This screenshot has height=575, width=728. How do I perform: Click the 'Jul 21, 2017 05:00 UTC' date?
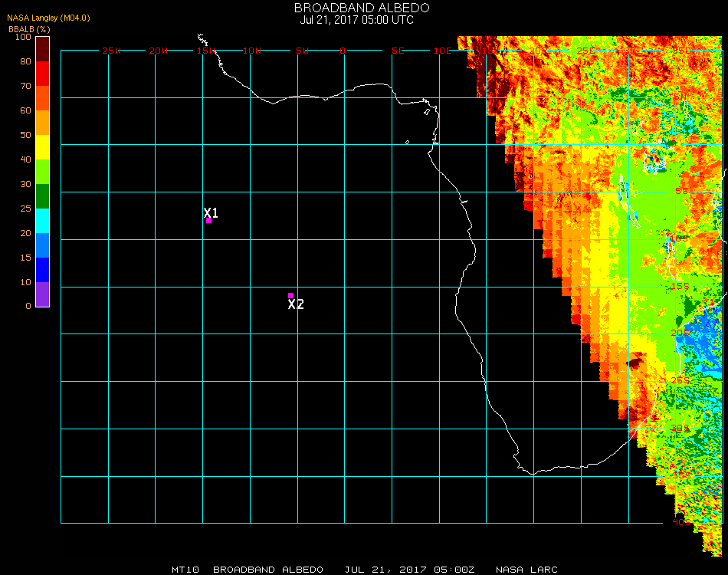coord(356,20)
